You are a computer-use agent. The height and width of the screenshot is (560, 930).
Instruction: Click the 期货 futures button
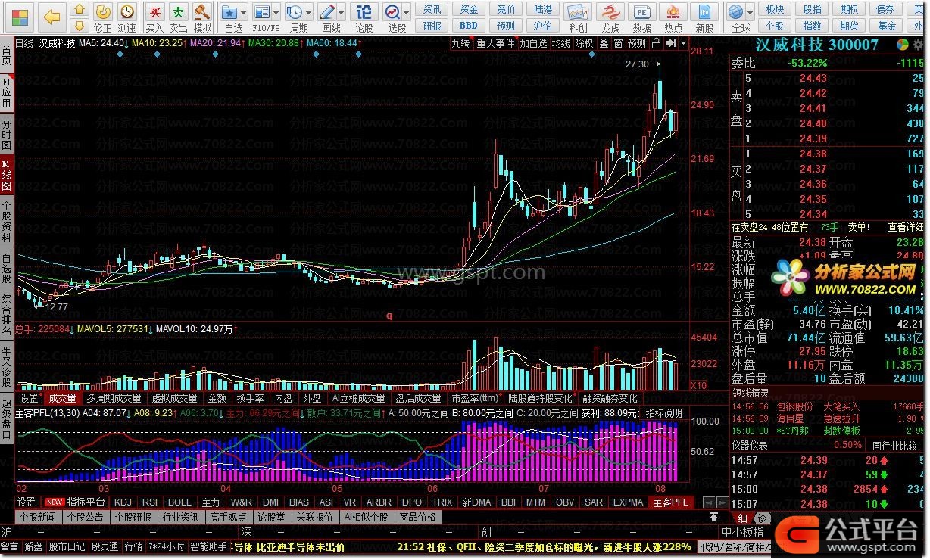pyautogui.click(x=848, y=26)
